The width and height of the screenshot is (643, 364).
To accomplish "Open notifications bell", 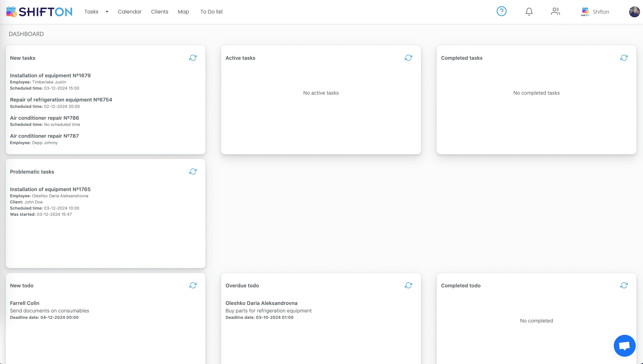I will [x=529, y=11].
